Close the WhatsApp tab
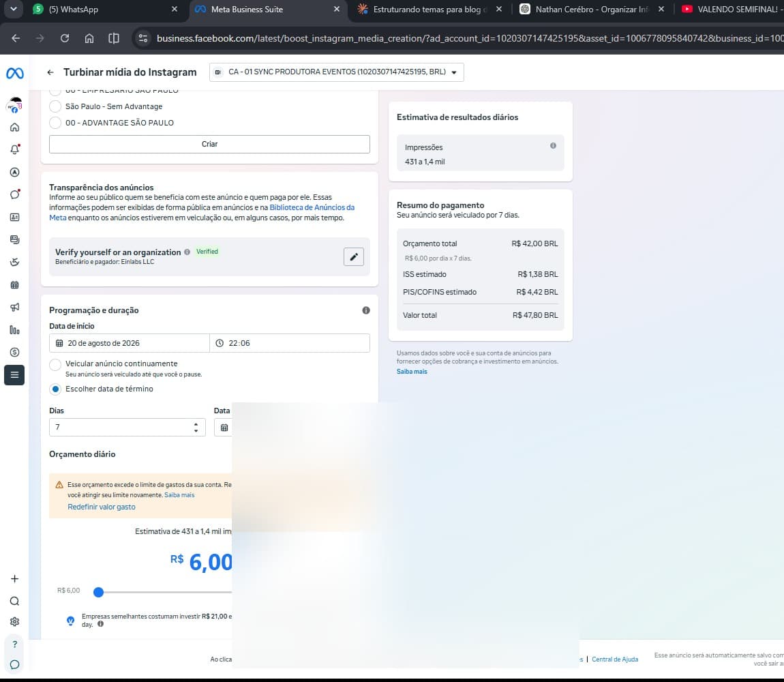The height and width of the screenshot is (682, 784). point(174,9)
